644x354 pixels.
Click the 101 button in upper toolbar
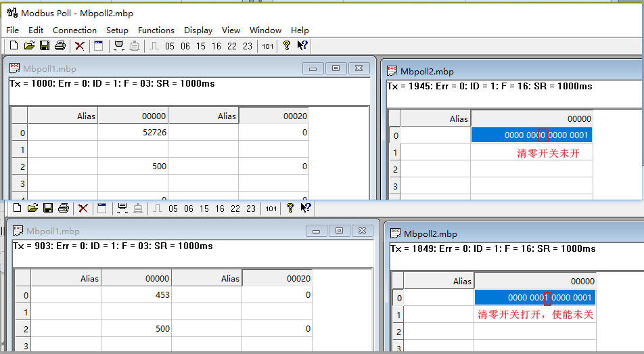click(x=268, y=46)
